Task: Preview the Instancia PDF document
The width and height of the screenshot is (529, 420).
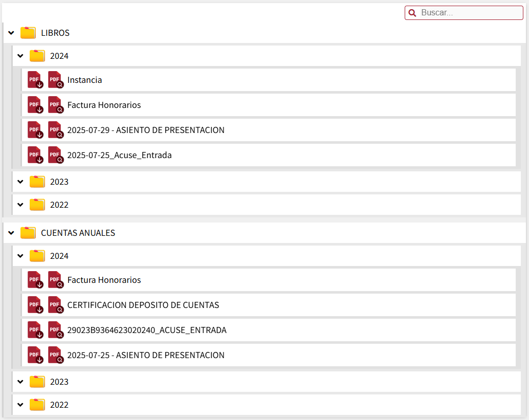Action: tap(55, 80)
